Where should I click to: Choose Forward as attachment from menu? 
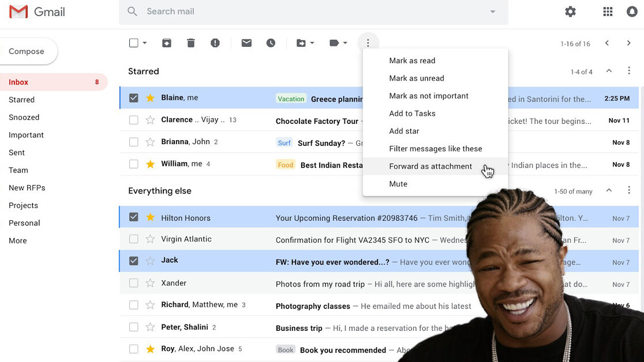point(430,167)
